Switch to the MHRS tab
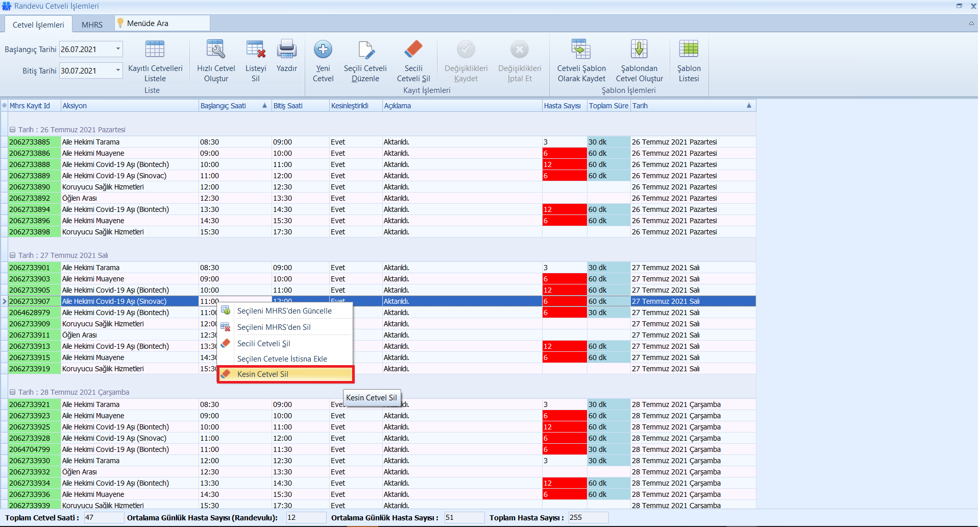The width and height of the screenshot is (980, 527). pyautogui.click(x=92, y=25)
